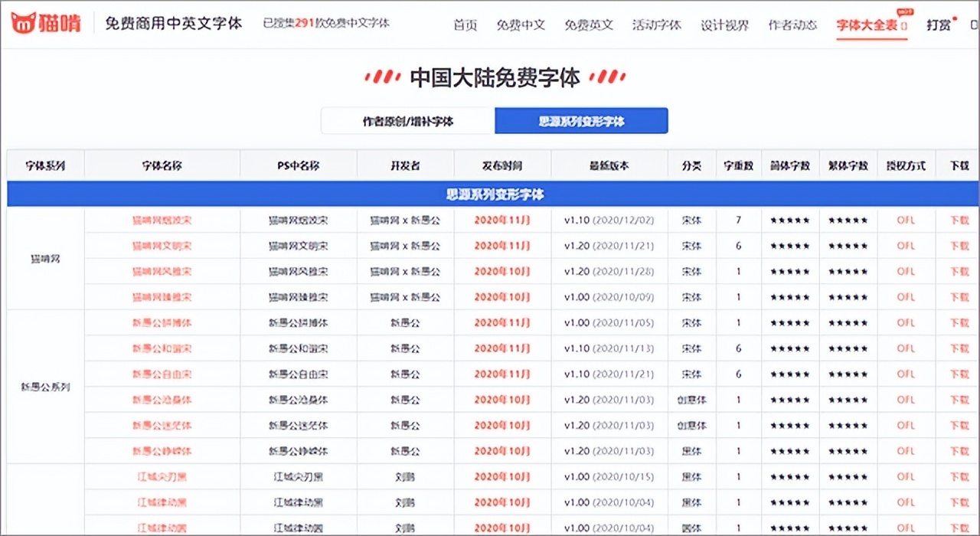Screen dimensions: 980x536
Task: Download the 猫啃网风雅宋 font via 下载
Action: pos(959,272)
